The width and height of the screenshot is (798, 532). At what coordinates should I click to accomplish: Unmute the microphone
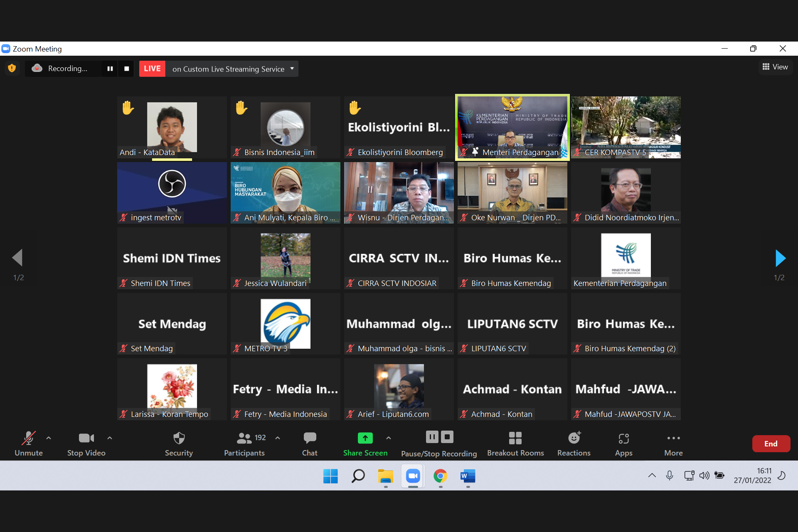[29, 443]
